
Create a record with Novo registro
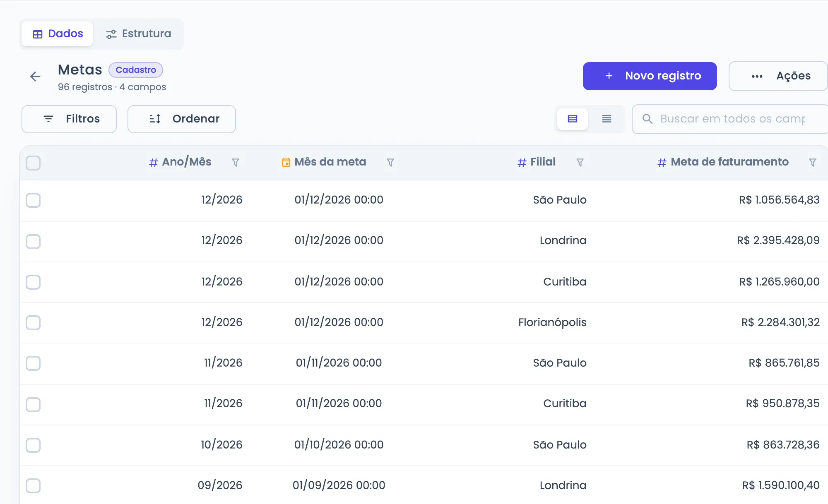point(650,76)
